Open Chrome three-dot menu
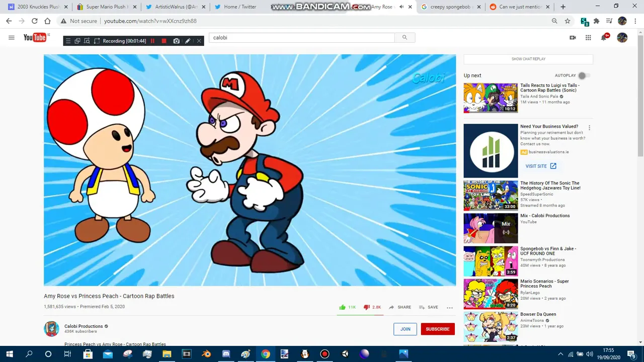This screenshot has height=362, width=644. (636, 21)
